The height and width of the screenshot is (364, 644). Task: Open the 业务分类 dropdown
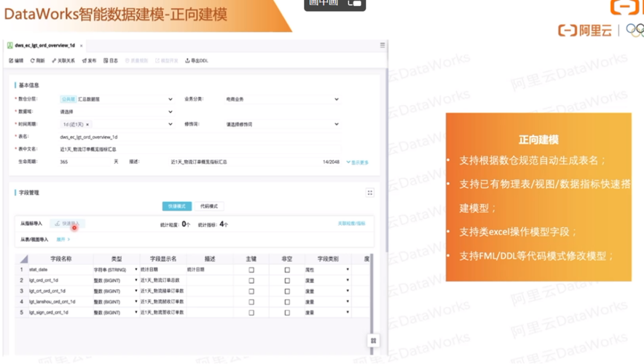tap(282, 99)
